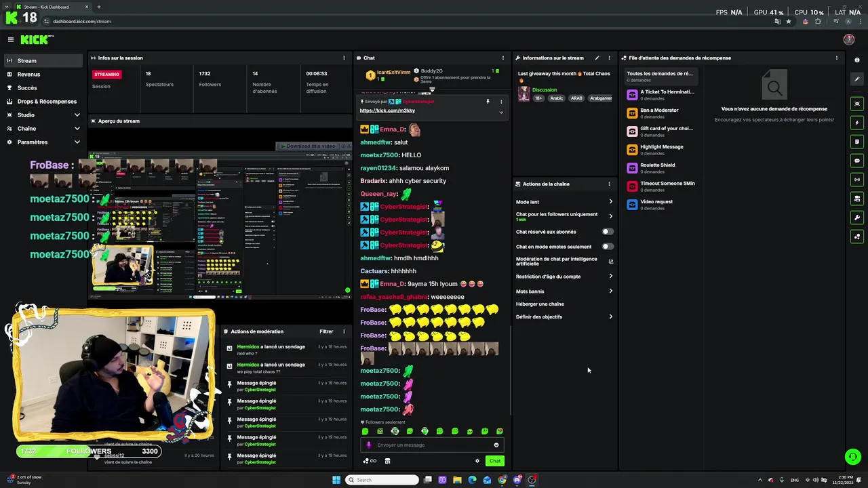The height and width of the screenshot is (488, 868).
Task: Open chat settings gear icon
Action: [477, 461]
